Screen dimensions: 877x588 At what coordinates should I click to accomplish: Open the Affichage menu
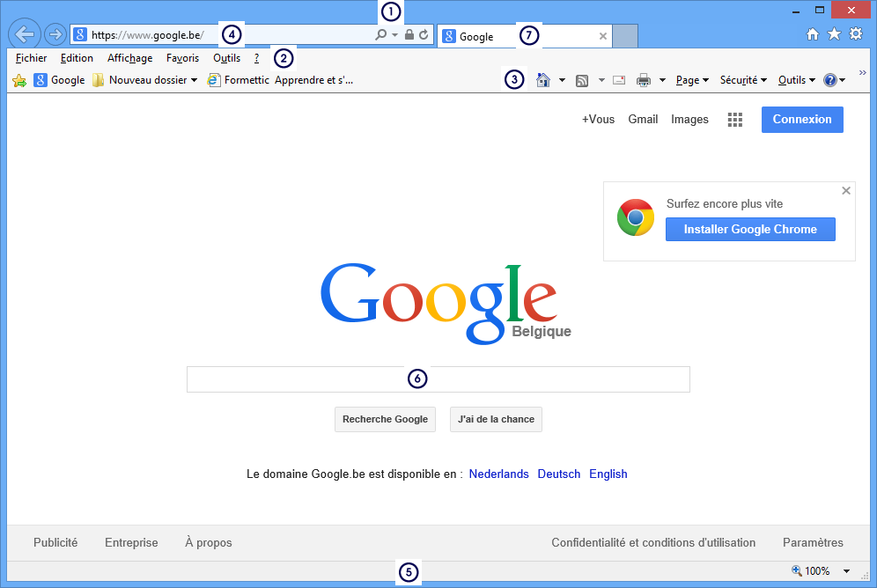click(x=129, y=58)
